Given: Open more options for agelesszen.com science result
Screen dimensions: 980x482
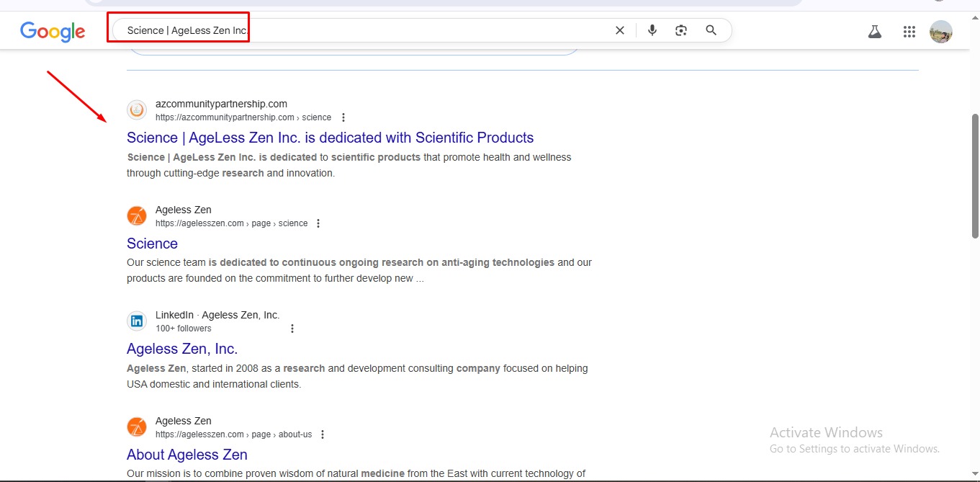Looking at the screenshot, I should pos(318,223).
